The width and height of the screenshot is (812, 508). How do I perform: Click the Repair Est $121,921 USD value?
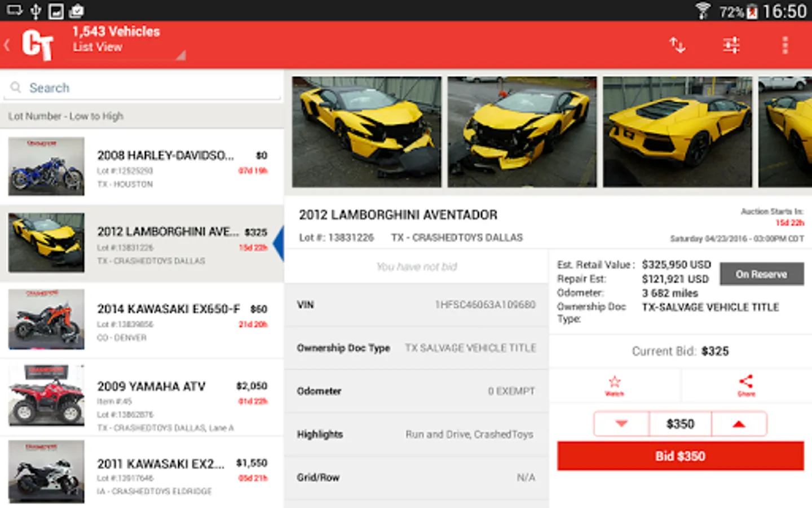676,279
